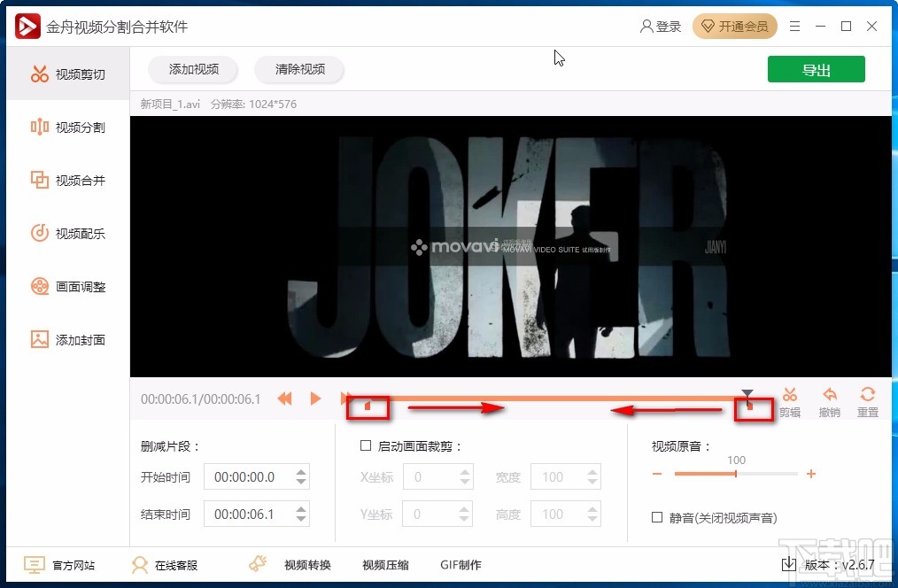This screenshot has height=588, width=898.
Task: Switch to 视频分割 in sidebar
Action: tap(68, 128)
